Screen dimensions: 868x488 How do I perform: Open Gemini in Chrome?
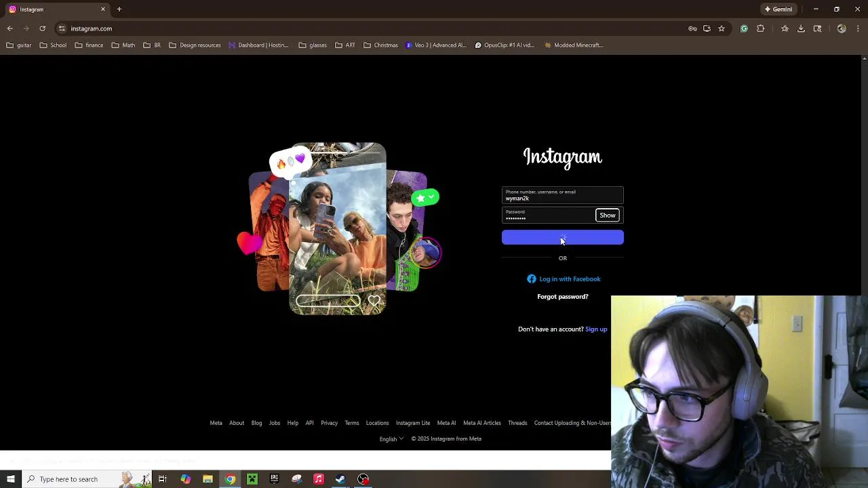pyautogui.click(x=778, y=9)
